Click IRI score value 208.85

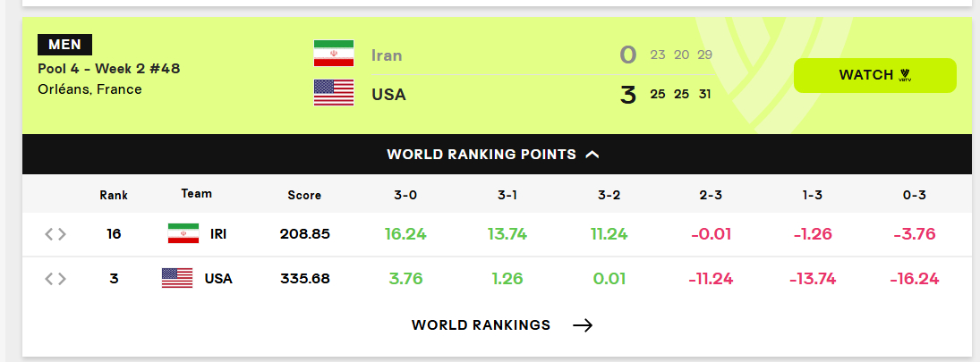(305, 234)
